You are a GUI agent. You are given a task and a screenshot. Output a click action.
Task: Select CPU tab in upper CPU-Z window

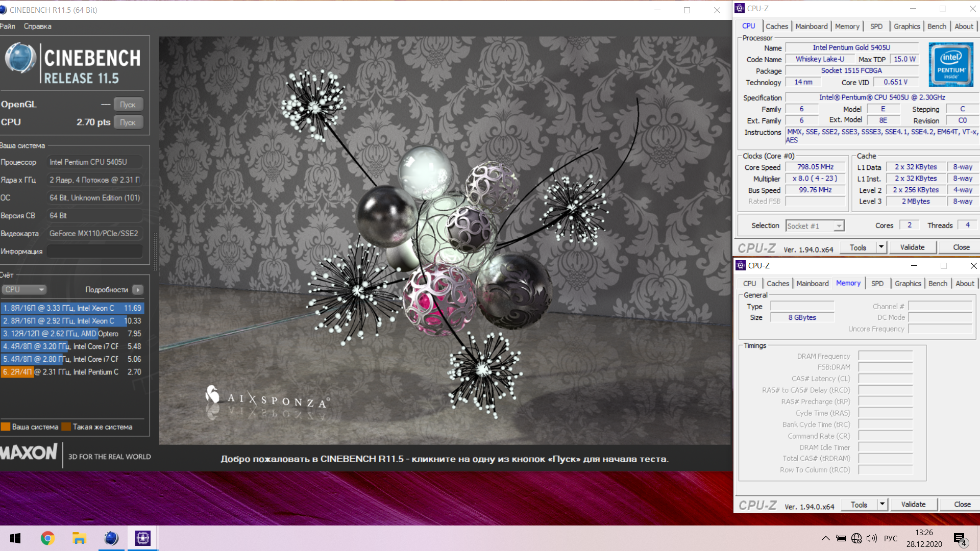pyautogui.click(x=749, y=26)
